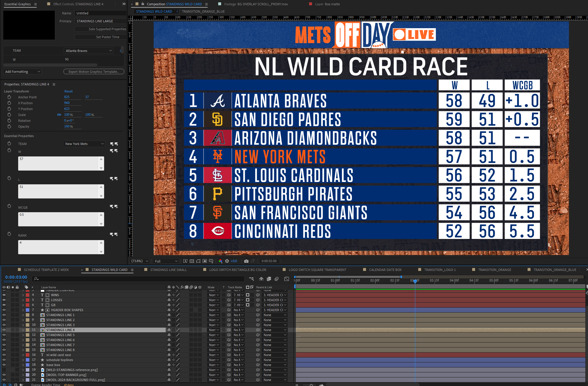Screen dimensions: 588x386
Task: Open the TEAM dropdown showing New York Mets
Action: point(84,144)
